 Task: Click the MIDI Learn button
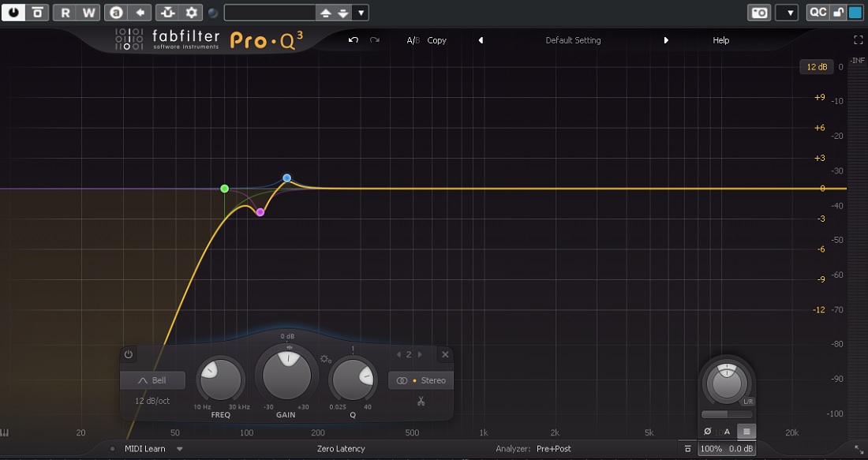(x=145, y=449)
